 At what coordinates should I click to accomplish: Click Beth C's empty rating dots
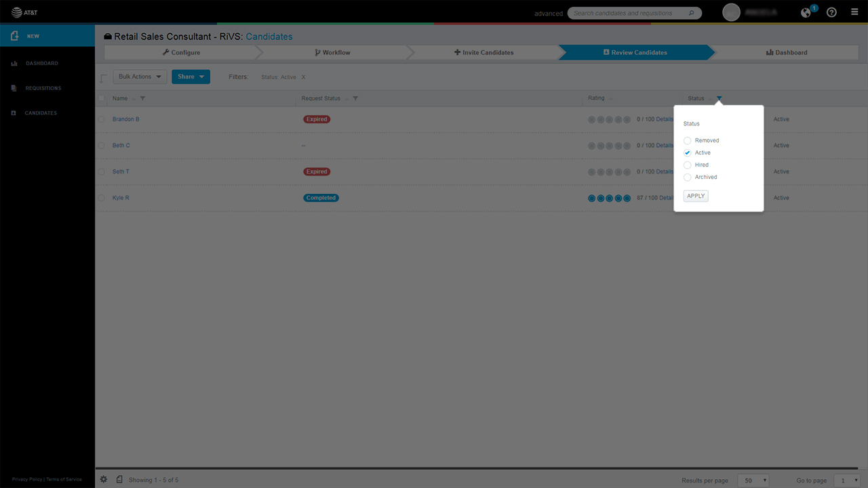(x=610, y=145)
